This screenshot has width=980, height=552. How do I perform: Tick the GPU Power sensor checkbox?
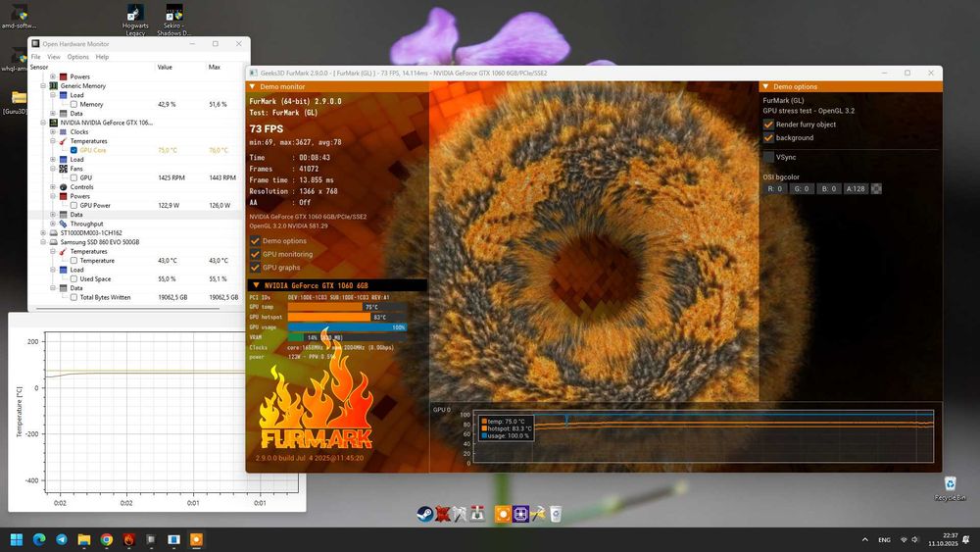pos(73,205)
